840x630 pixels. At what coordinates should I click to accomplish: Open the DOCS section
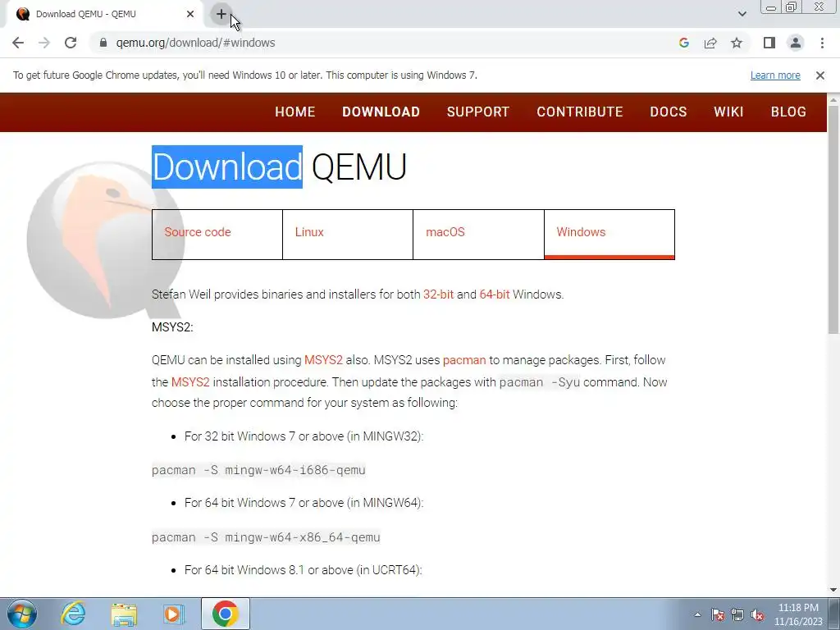tap(669, 112)
